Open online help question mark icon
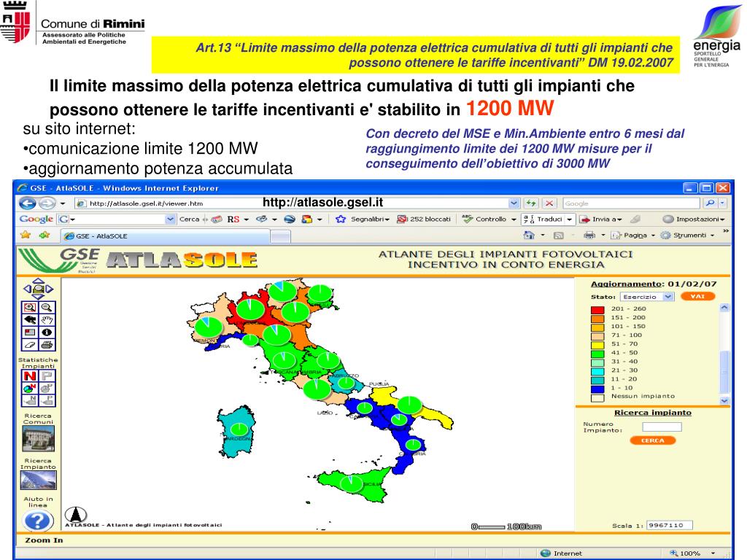Image resolution: width=747 pixels, height=560 pixels. click(x=37, y=521)
